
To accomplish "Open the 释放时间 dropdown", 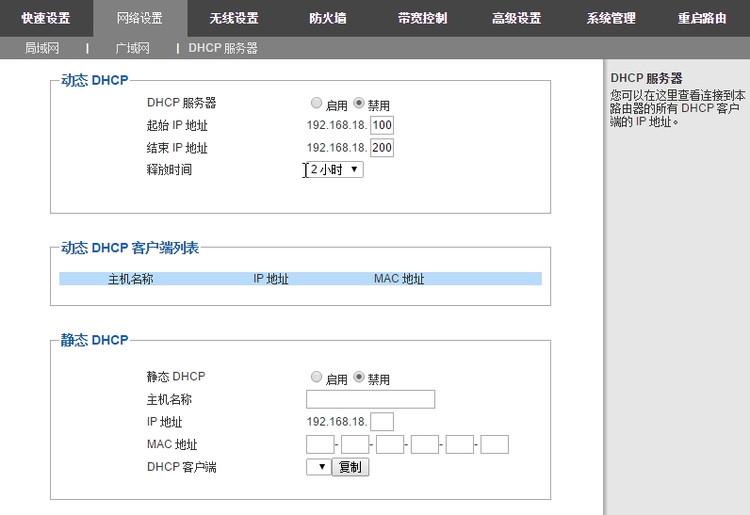I will click(335, 169).
